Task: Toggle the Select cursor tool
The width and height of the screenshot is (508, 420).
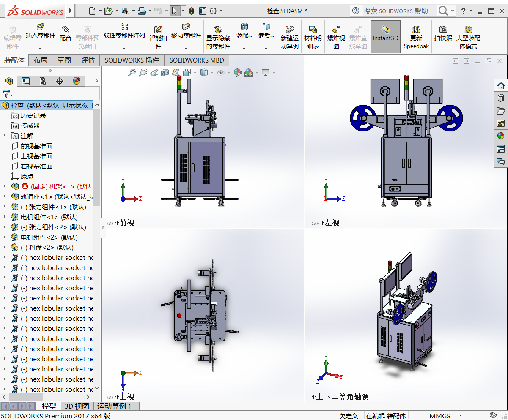Action: (175, 11)
